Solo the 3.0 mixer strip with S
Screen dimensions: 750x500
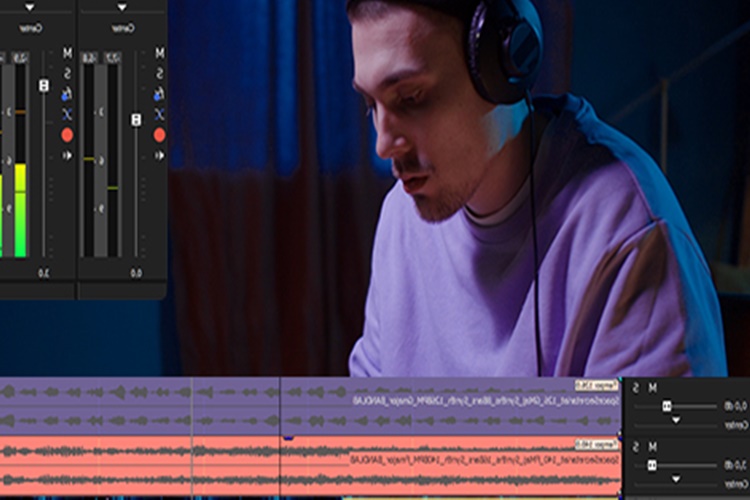coord(67,73)
